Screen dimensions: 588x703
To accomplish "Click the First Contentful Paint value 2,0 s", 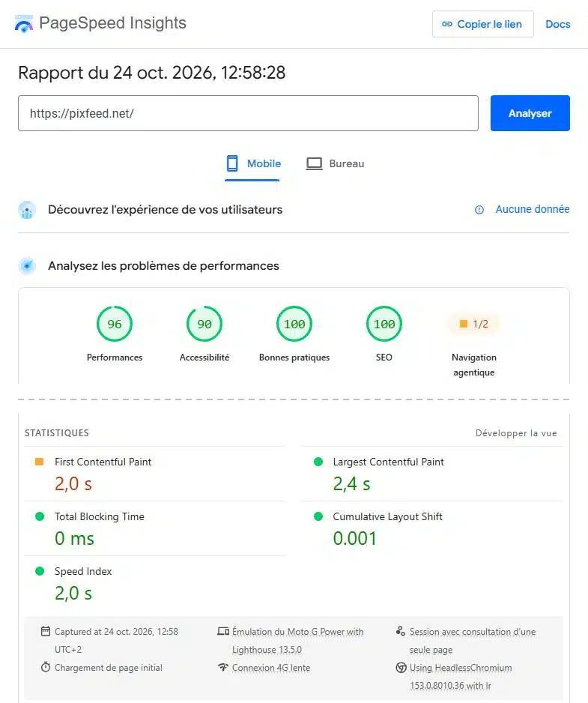I will coord(73,484).
